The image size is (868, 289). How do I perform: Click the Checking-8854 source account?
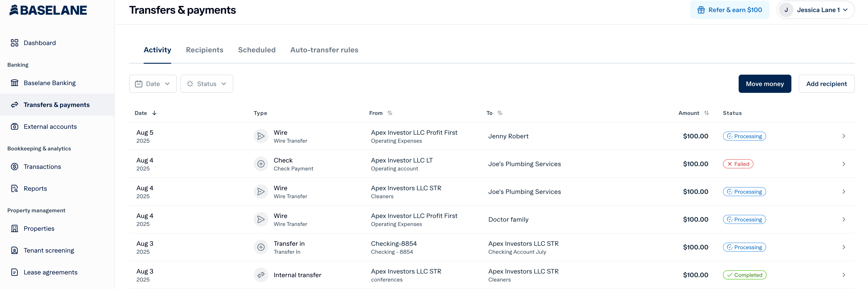pos(394,243)
